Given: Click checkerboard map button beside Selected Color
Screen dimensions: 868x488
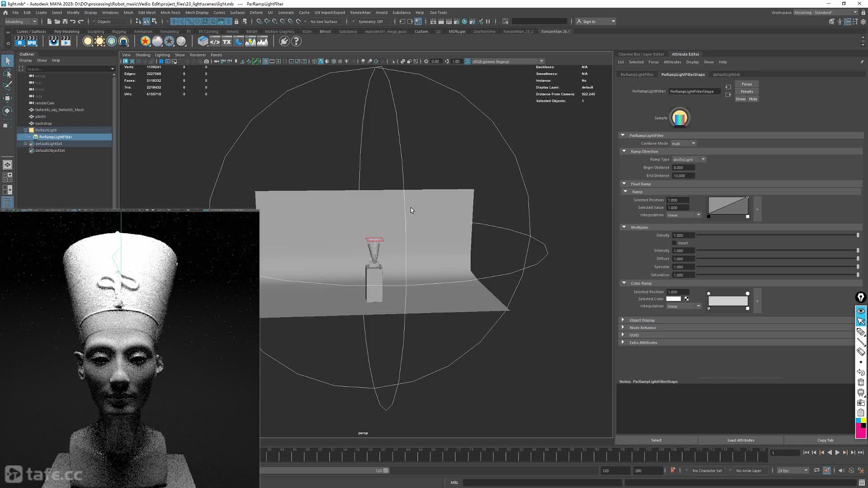Looking at the screenshot, I should pos(687,299).
